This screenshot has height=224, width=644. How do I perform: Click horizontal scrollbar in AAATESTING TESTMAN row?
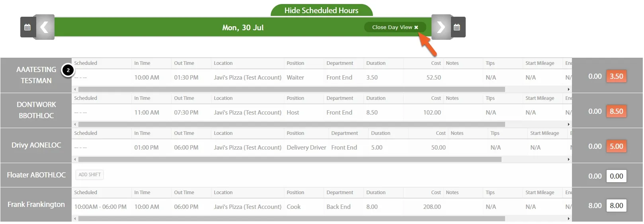pos(292,90)
